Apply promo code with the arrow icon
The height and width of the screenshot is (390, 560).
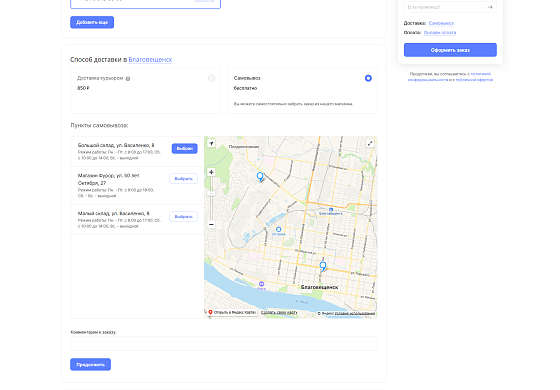pos(490,7)
